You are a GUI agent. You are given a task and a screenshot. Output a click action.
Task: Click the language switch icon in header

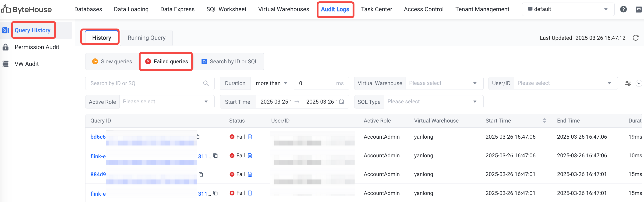[638, 10]
